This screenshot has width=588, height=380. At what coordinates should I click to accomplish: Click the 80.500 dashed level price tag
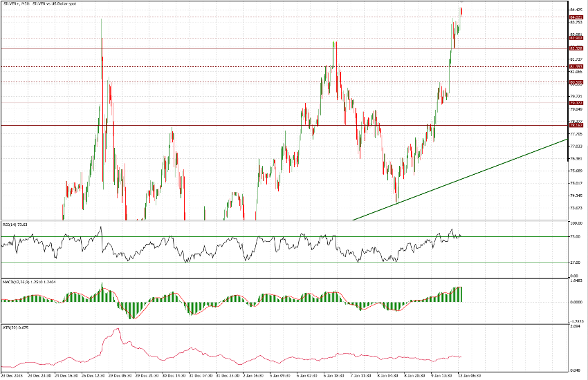pos(574,82)
